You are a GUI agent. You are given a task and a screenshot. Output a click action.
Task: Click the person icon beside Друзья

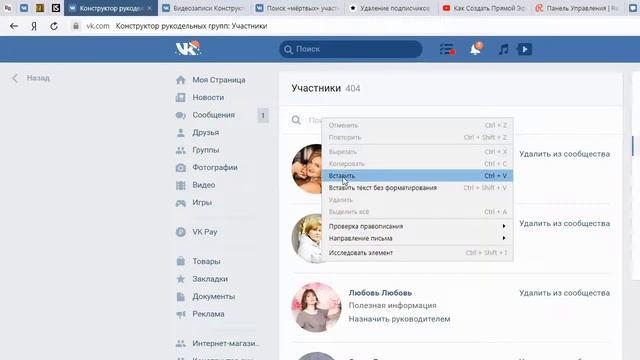coord(181,133)
